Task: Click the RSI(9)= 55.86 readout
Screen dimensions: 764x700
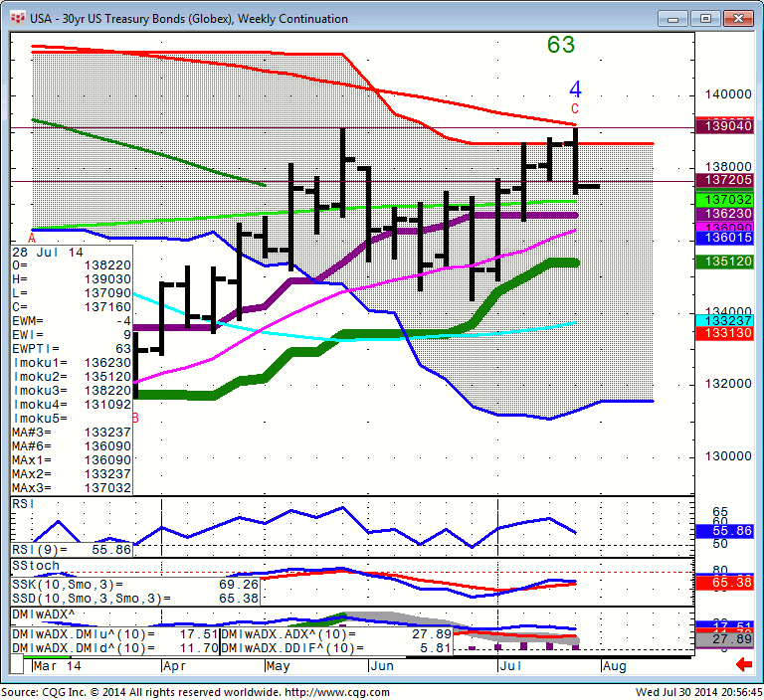Action: click(72, 550)
